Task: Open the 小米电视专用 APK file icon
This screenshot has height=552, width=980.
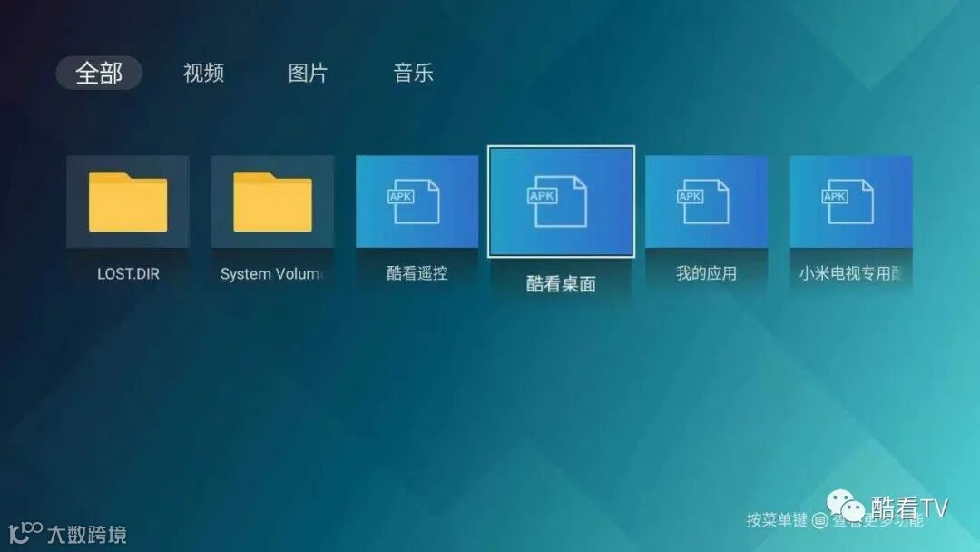Action: pos(851,202)
